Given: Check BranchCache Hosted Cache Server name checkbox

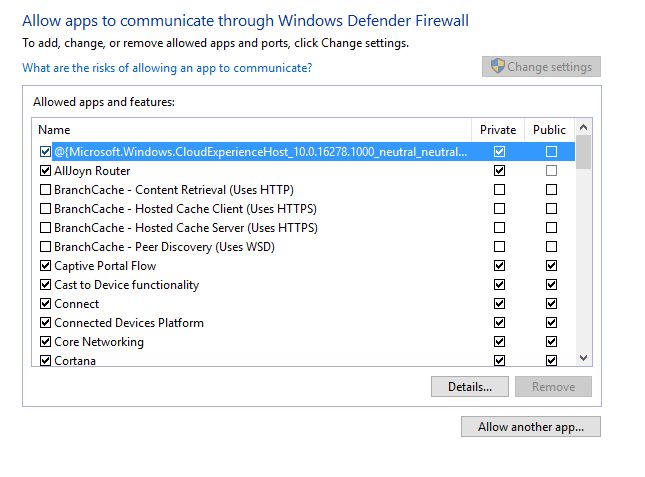Looking at the screenshot, I should pos(45,227).
